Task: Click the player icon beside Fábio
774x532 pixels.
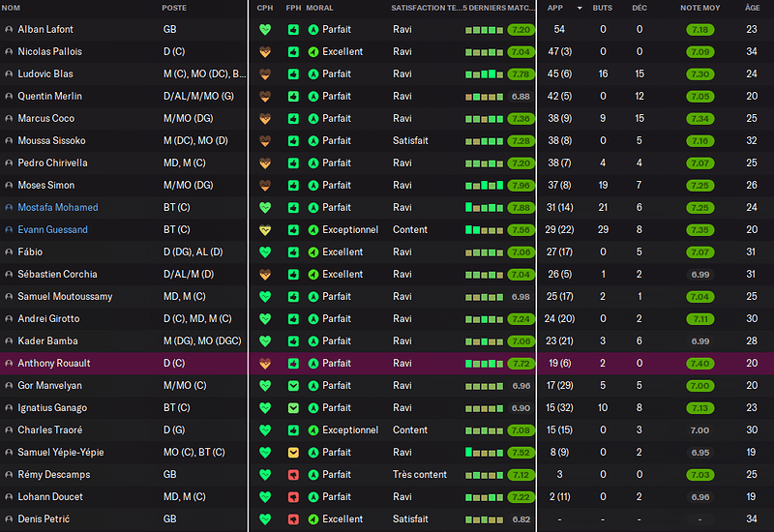Action: click(x=10, y=252)
